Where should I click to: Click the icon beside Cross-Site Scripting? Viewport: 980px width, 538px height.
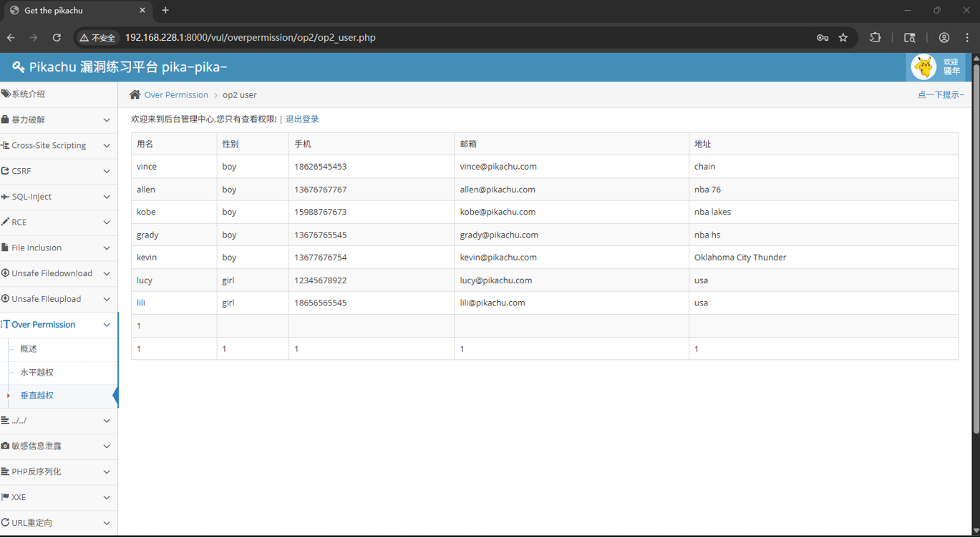[x=5, y=145]
